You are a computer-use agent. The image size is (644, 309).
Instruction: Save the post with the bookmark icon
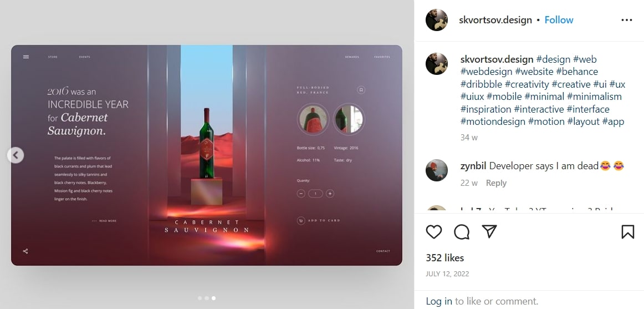pyautogui.click(x=628, y=232)
